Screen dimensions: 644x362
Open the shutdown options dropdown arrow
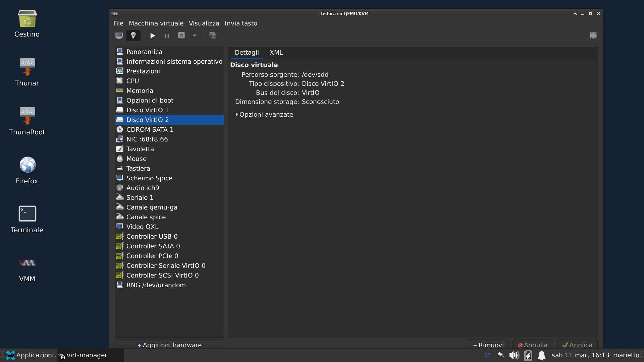pyautogui.click(x=195, y=36)
